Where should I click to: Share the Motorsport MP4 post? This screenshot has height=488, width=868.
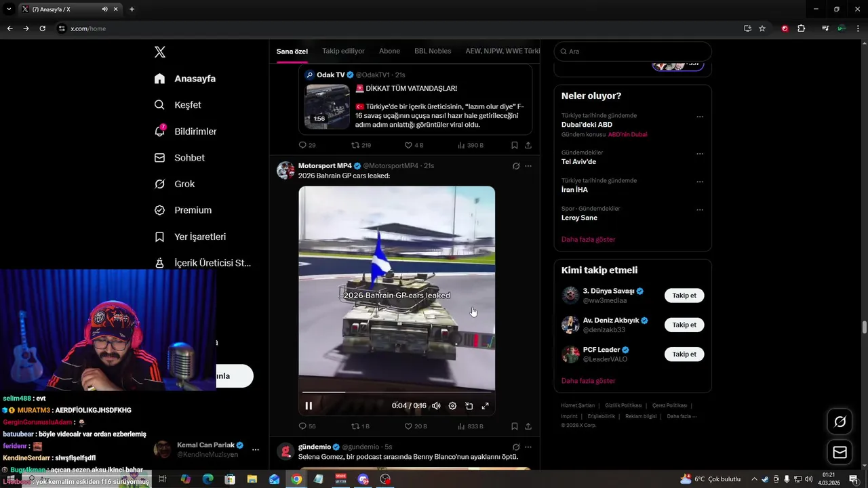(528, 426)
